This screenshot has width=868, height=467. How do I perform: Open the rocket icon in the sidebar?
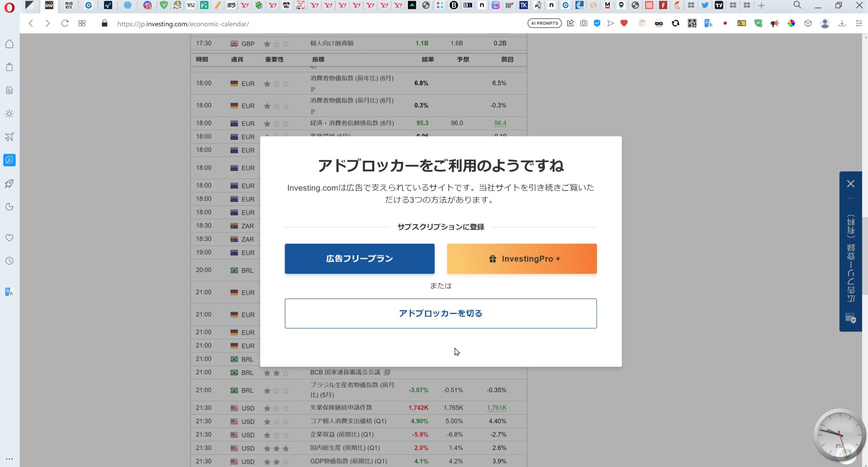click(x=9, y=183)
